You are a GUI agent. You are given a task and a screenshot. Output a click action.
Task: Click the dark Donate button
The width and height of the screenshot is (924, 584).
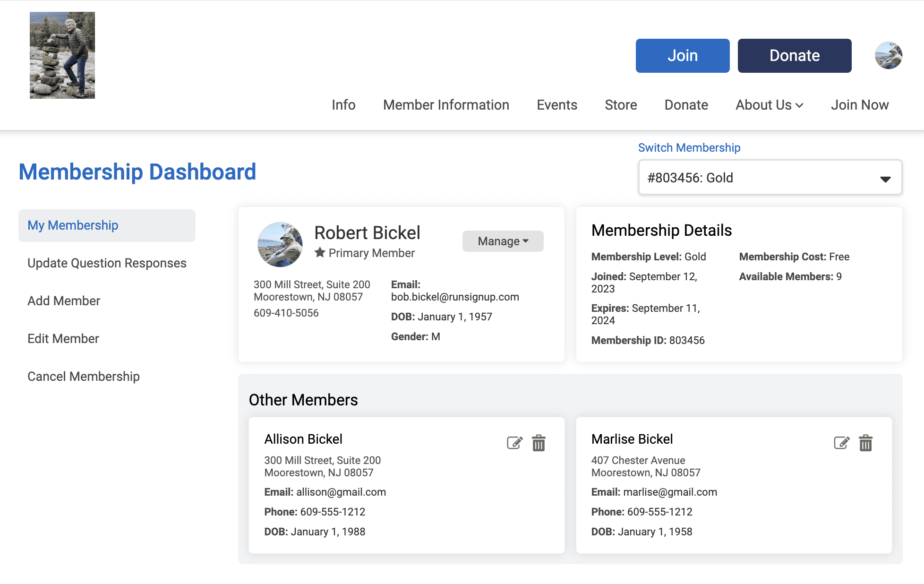tap(794, 56)
